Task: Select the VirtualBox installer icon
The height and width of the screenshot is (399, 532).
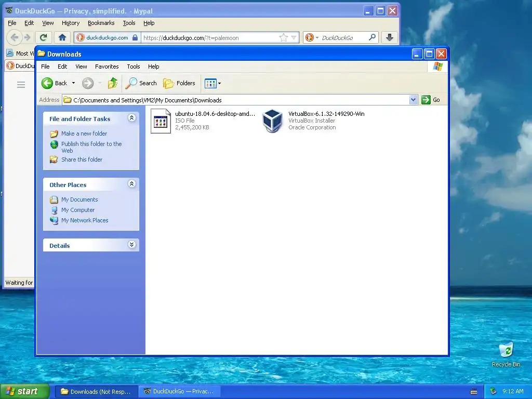Action: point(272,121)
